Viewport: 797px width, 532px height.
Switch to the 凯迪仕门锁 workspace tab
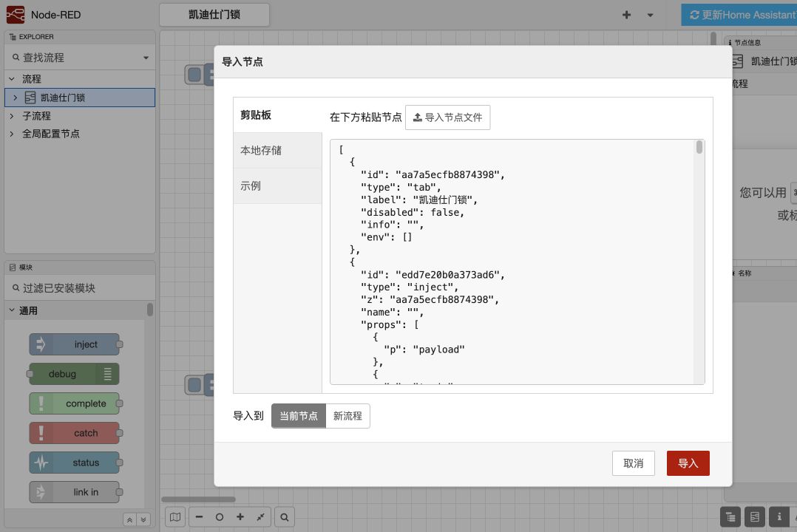(x=214, y=15)
